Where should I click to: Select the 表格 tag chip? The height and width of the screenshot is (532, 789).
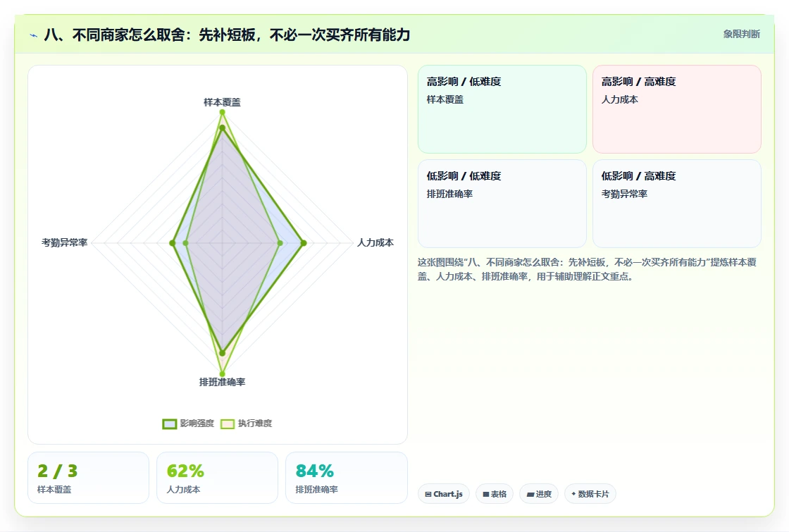pos(495,494)
